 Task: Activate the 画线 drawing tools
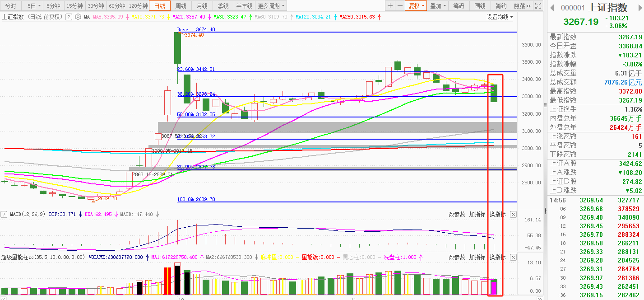coord(480,6)
